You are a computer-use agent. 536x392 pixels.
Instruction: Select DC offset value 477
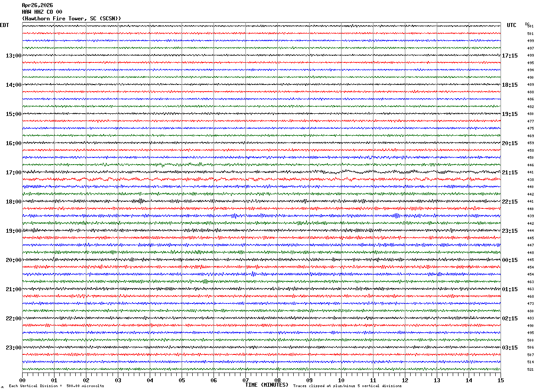[530, 121]
